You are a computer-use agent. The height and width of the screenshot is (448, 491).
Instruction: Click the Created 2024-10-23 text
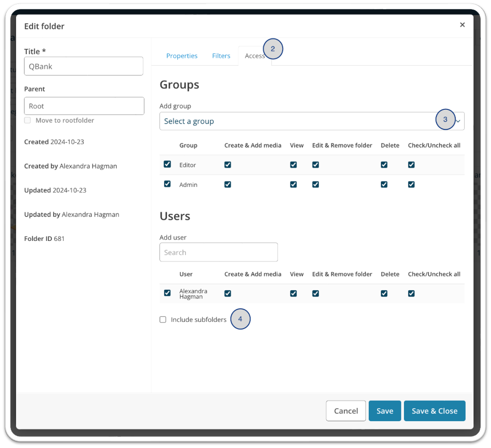click(x=54, y=142)
